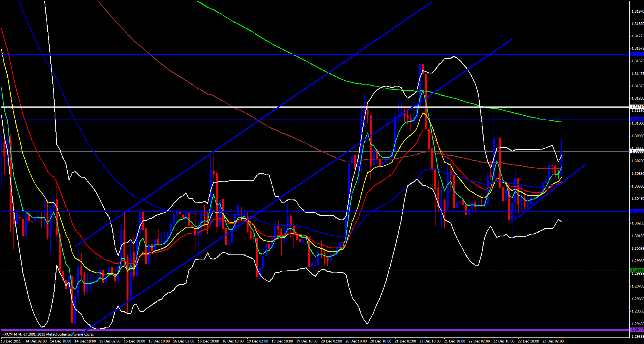
Task: Click the 1.29585 price axis label
Action: pos(638,311)
